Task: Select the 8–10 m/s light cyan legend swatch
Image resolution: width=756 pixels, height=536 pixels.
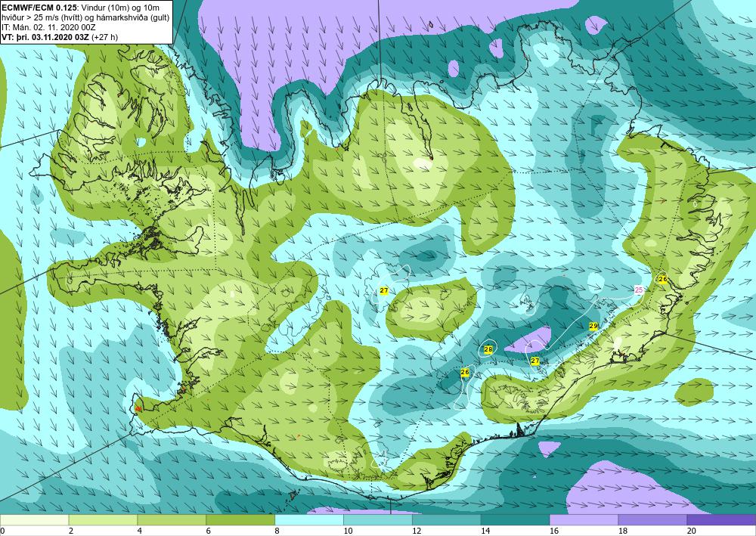Action: pos(309,520)
